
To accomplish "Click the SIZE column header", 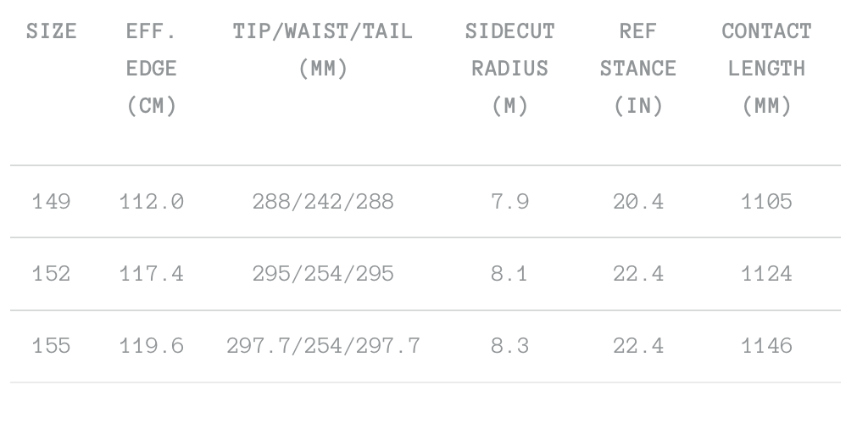I will [52, 32].
